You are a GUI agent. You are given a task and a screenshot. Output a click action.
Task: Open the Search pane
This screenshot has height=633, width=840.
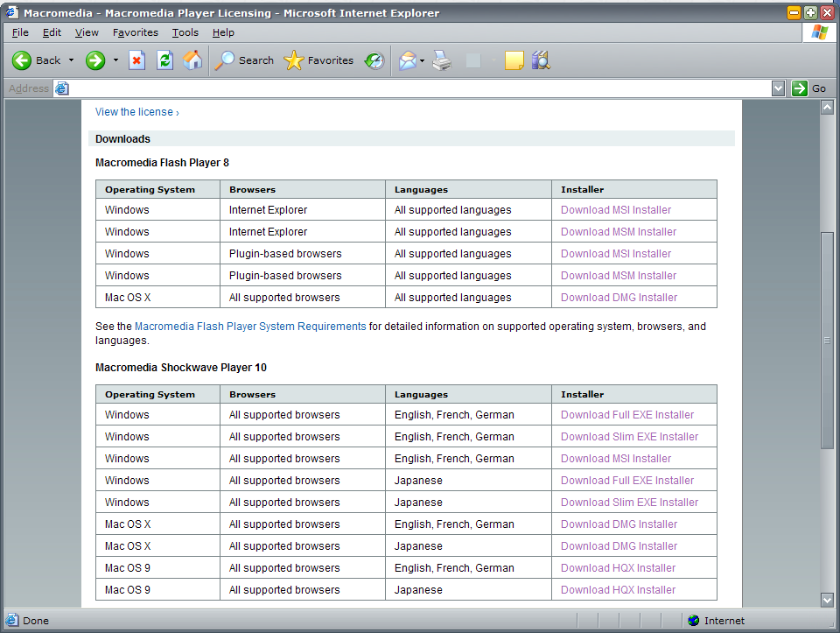point(245,60)
